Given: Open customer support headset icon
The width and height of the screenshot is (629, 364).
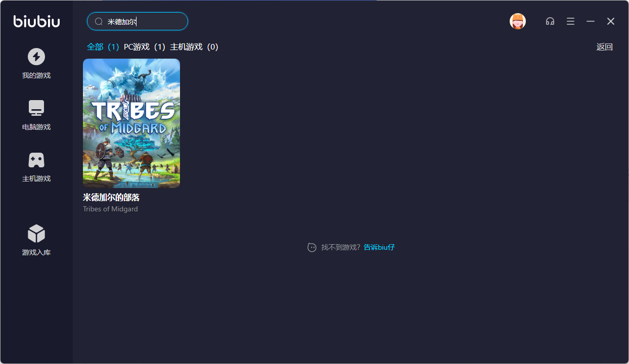Looking at the screenshot, I should [550, 21].
